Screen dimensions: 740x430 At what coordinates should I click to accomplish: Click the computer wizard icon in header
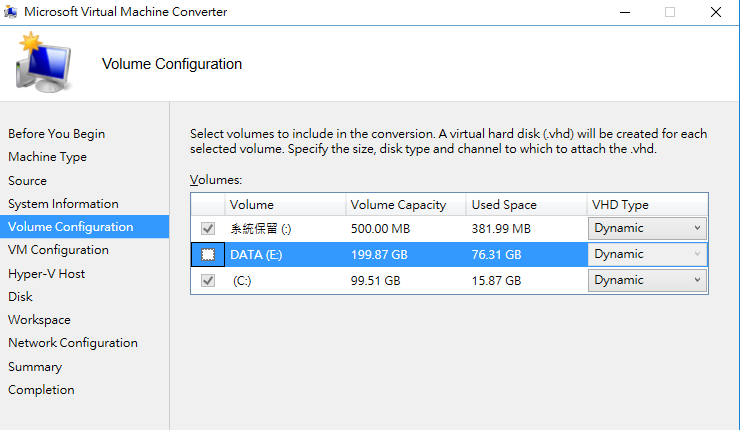[43, 62]
